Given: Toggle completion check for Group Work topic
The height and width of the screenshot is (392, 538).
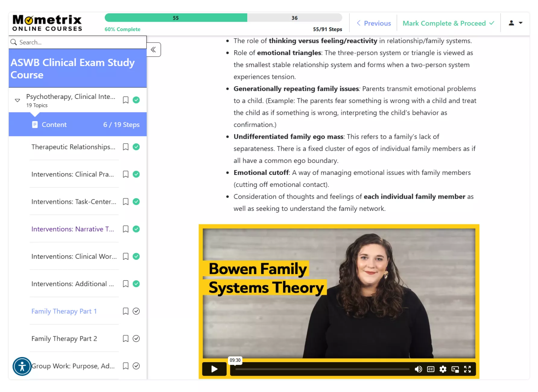Looking at the screenshot, I should (x=136, y=366).
